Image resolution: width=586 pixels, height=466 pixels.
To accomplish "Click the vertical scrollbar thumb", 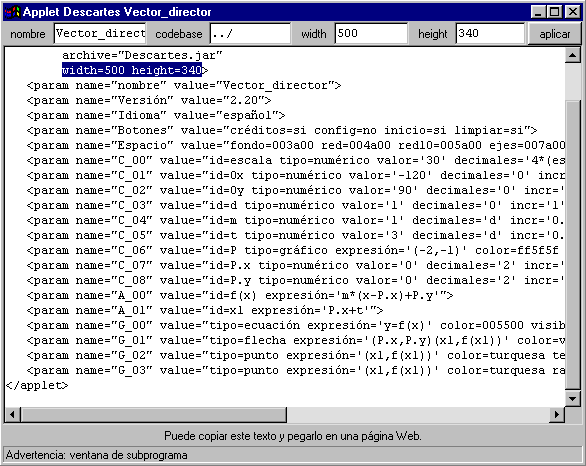I will pyautogui.click(x=573, y=245).
